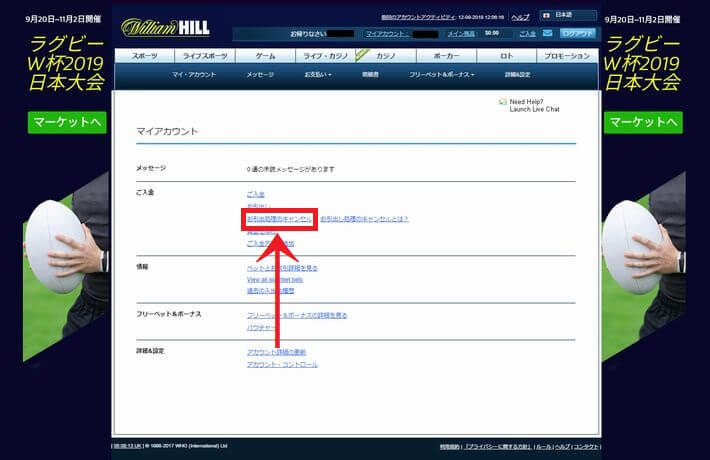
Task: Open the ご入金 link under deposits
Action: [256, 193]
